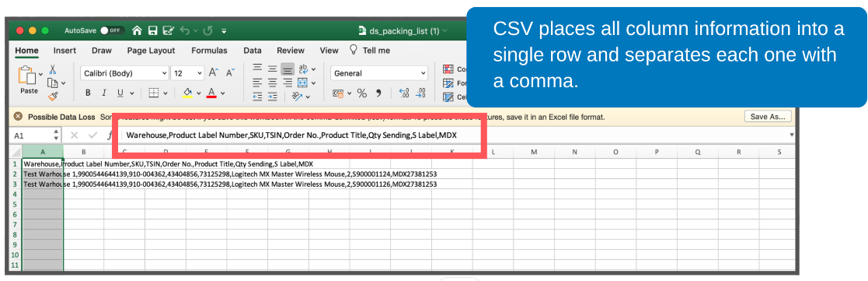868x281 pixels.
Task: Apply the yellow fill color bucket
Action: pos(187,93)
